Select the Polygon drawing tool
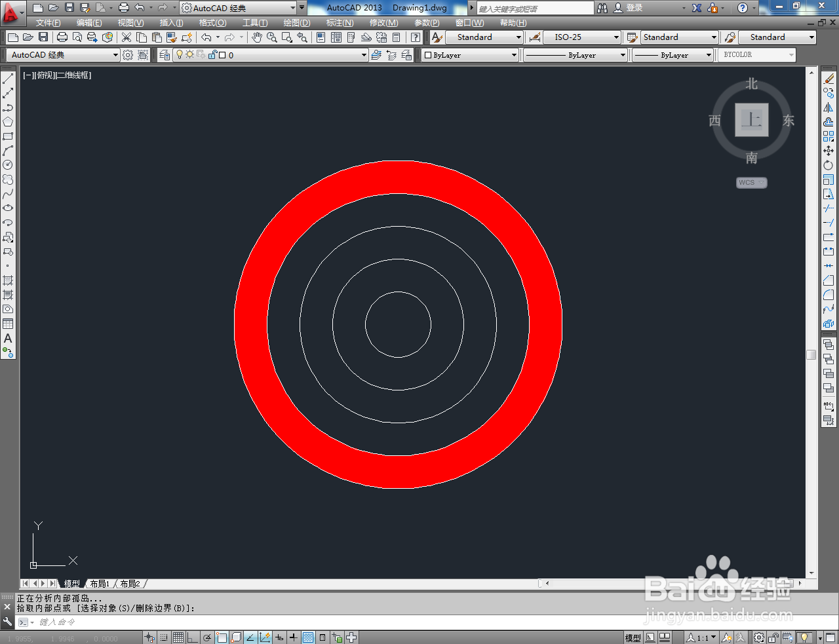Image resolution: width=839 pixels, height=644 pixels. [8, 122]
